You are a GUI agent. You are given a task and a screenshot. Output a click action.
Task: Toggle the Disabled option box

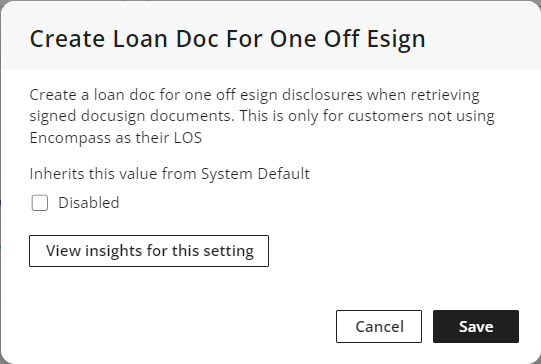40,203
